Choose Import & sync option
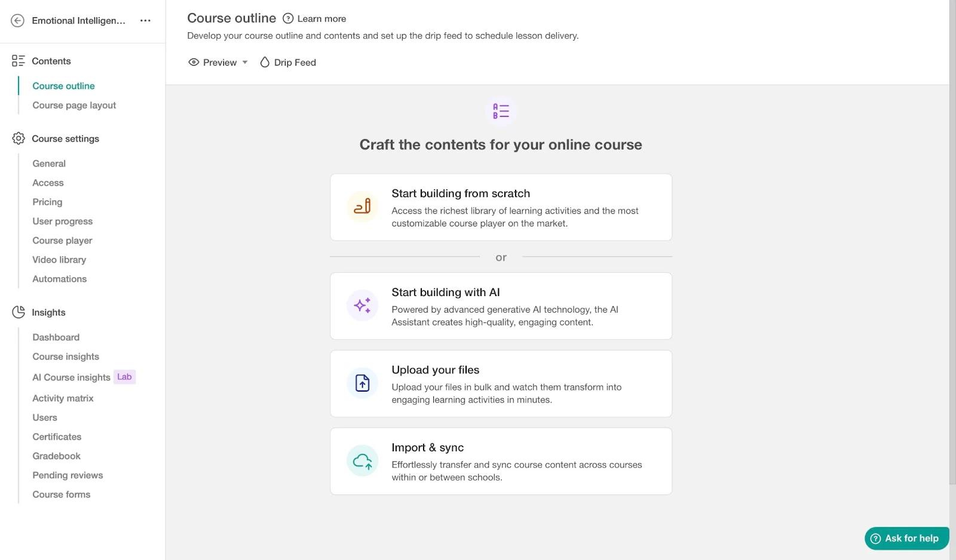 coord(501,461)
